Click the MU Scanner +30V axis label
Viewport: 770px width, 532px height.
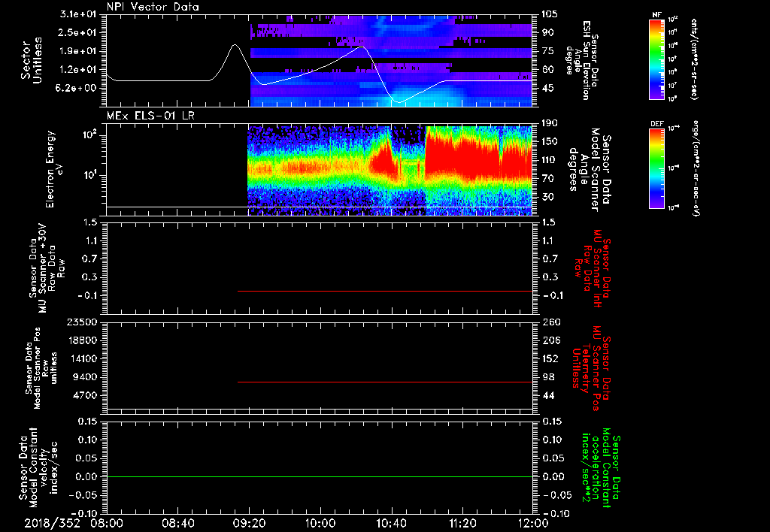pyautogui.click(x=47, y=268)
